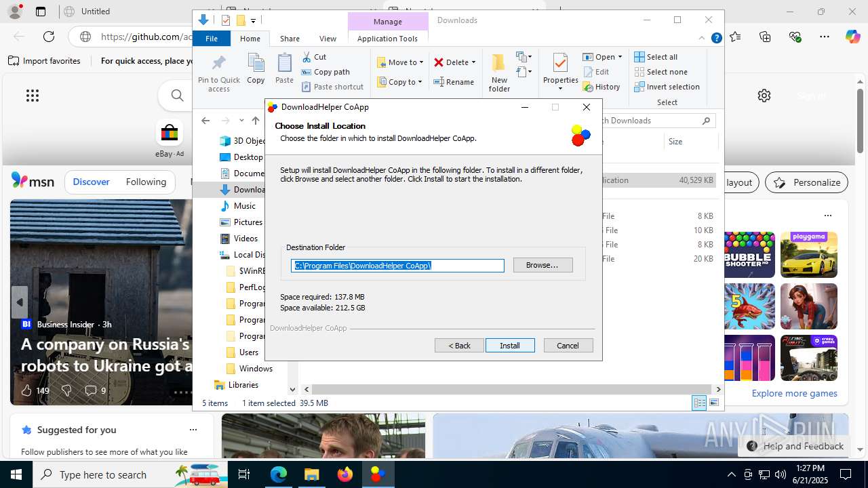The width and height of the screenshot is (868, 488).
Task: Open the Application Tools ribbon tab
Action: click(x=387, y=39)
